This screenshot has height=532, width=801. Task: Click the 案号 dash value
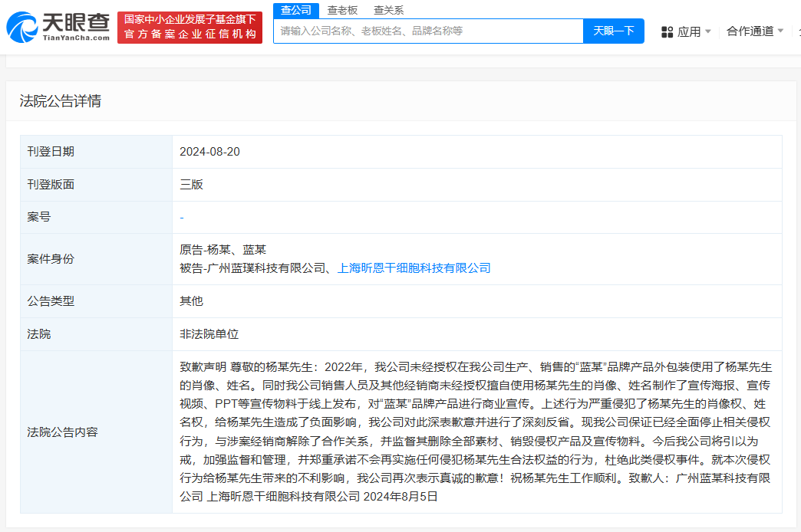click(x=181, y=218)
